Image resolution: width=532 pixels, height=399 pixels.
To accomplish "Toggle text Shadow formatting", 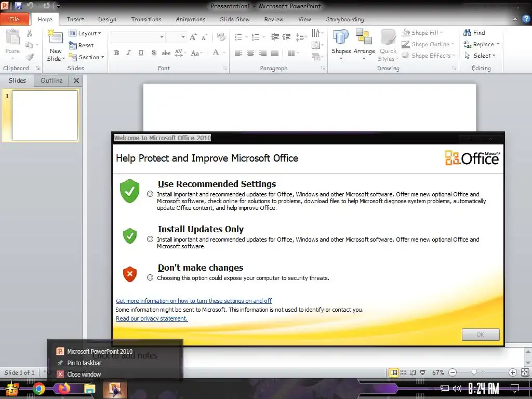I will point(154,52).
